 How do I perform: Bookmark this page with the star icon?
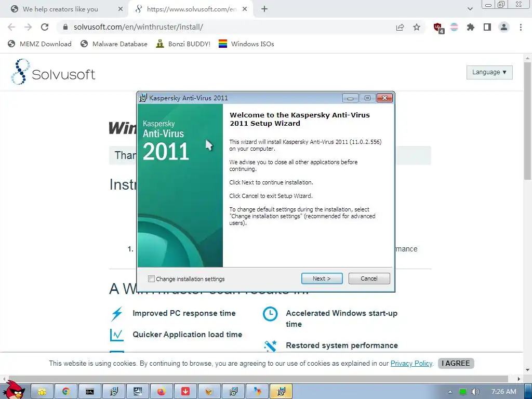[417, 27]
